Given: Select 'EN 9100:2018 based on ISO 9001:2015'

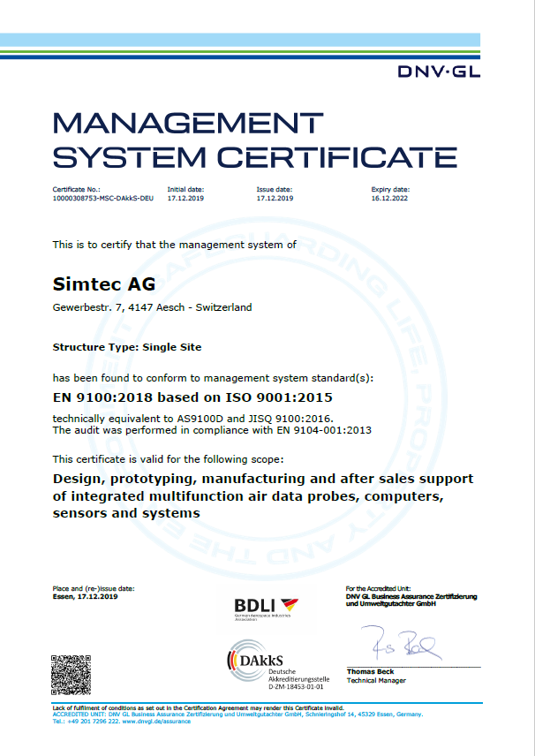Looking at the screenshot, I should pos(192,397).
